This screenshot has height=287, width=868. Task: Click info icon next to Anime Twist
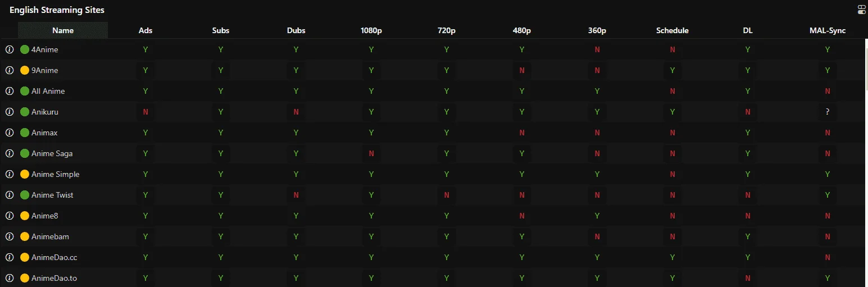pos(9,195)
